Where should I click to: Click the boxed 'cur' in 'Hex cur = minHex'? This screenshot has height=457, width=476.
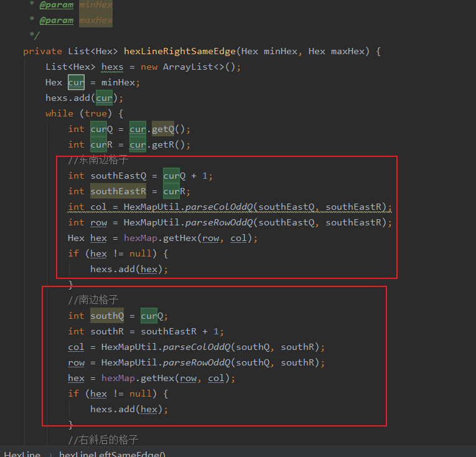pos(76,82)
